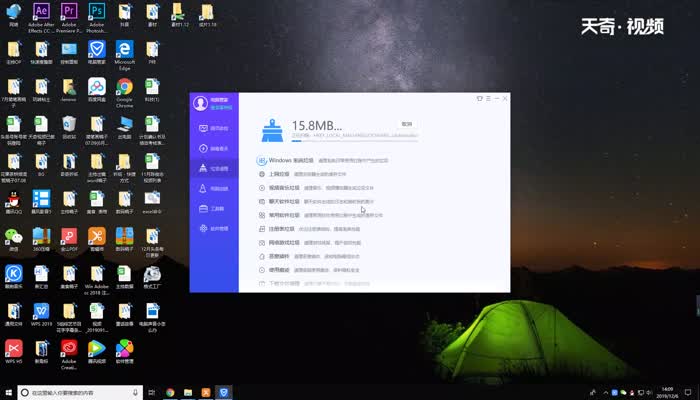Open the 工具箱 toolbox sidebar item
Image resolution: width=700 pixels, height=400 pixels.
click(x=214, y=208)
